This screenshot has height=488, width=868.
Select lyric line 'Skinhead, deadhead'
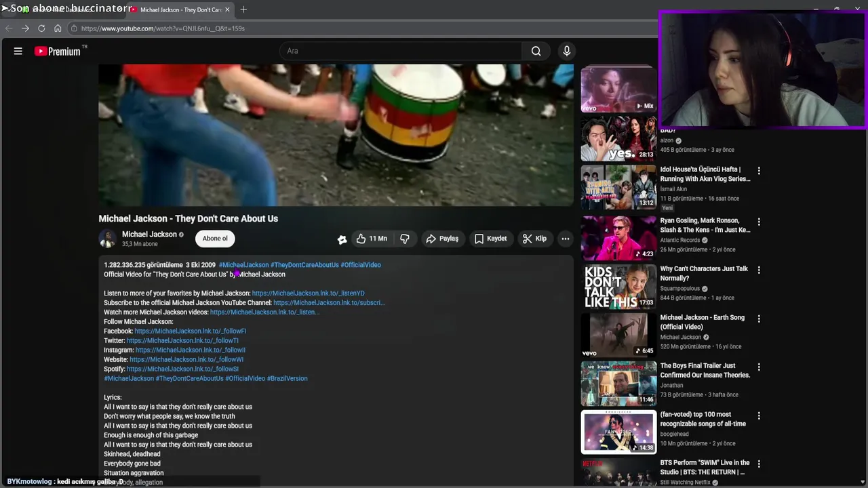[132, 454]
